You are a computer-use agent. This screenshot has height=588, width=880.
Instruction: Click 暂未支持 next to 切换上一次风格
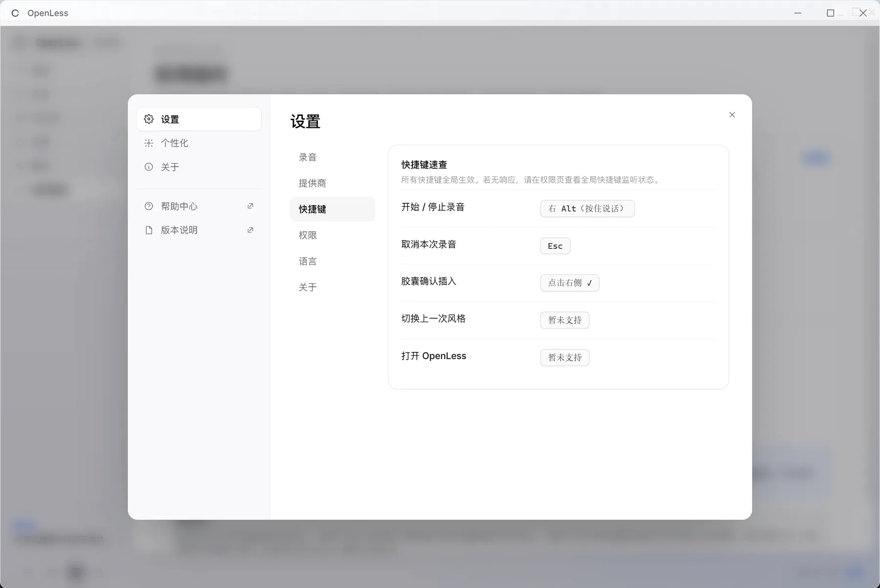click(x=565, y=320)
